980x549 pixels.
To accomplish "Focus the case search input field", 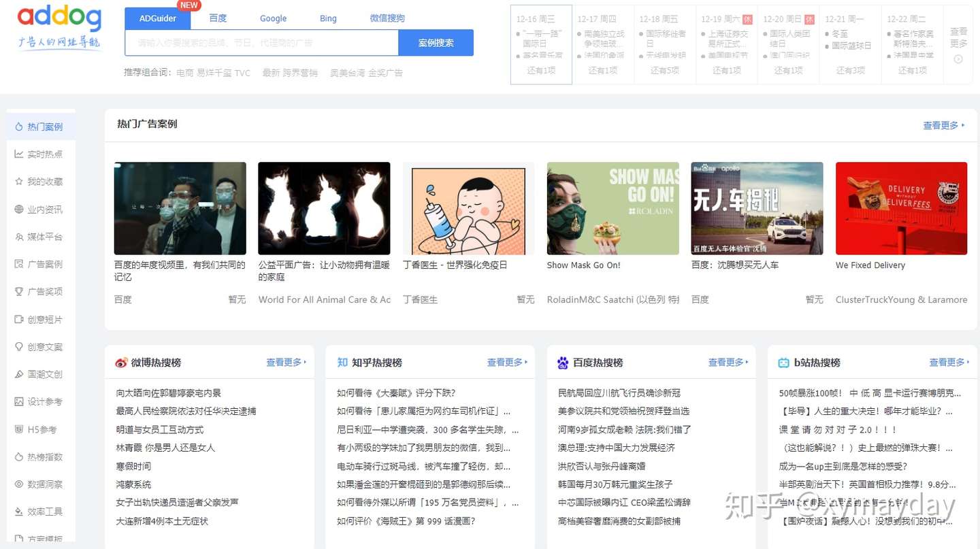I will coord(262,43).
